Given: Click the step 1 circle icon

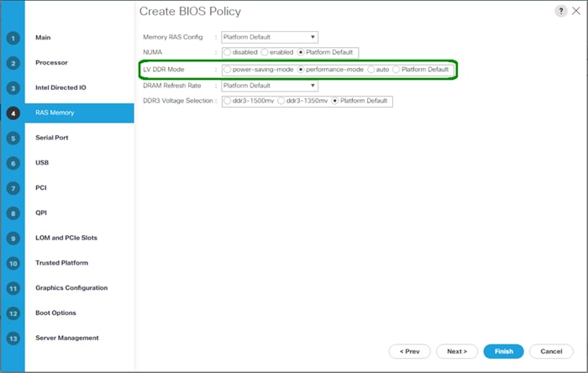Looking at the screenshot, I should (13, 39).
